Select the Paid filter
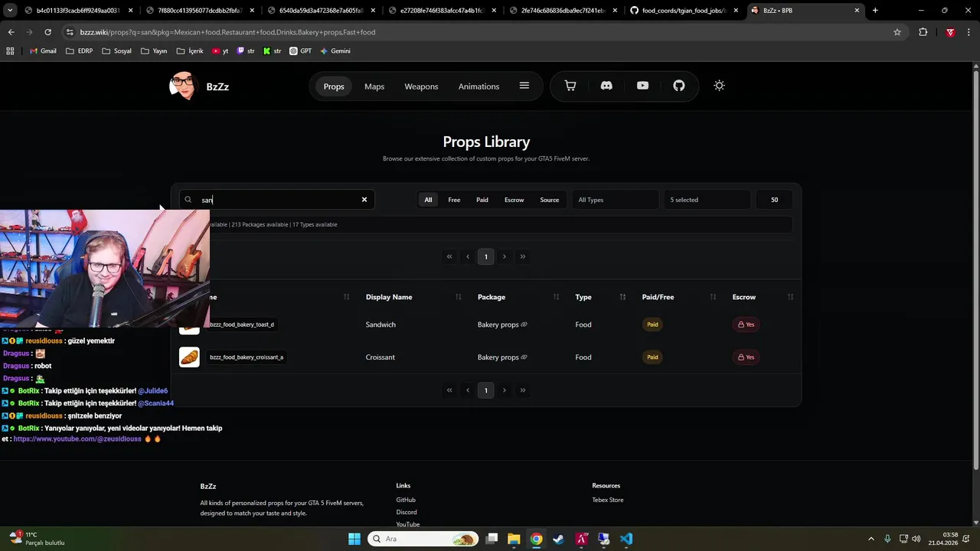 482,200
